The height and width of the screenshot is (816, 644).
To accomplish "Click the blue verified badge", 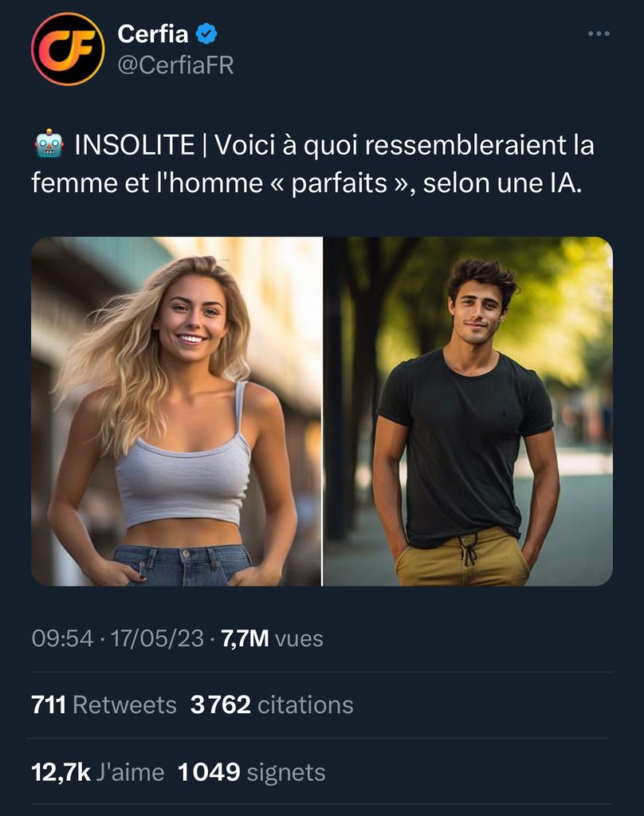I will coord(206,33).
